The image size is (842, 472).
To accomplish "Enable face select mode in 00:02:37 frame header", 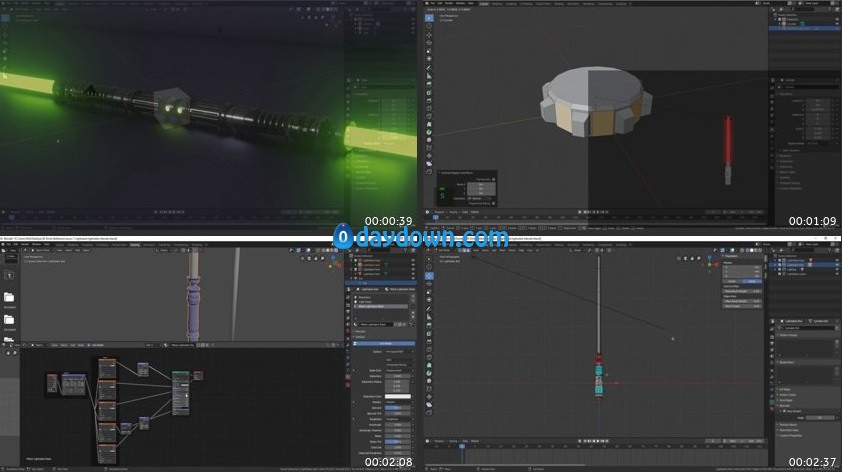I will click(x=468, y=250).
